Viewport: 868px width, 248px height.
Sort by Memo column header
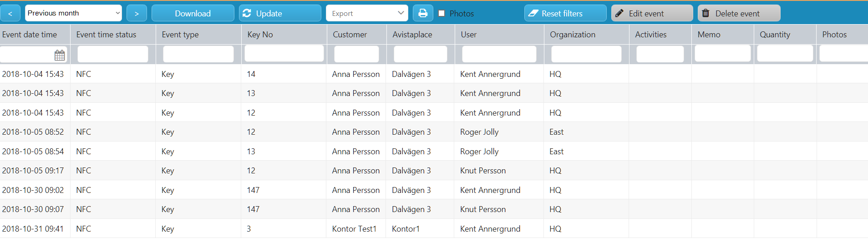click(x=709, y=35)
